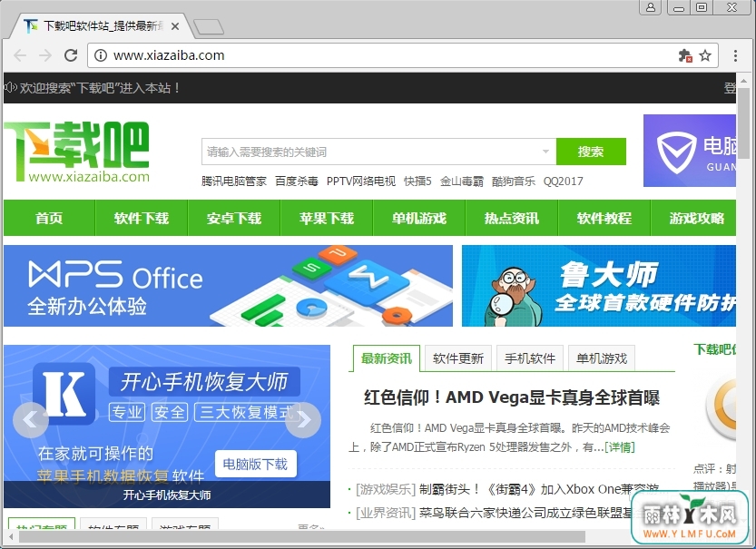Open Chrome three-dot menu
756x549 pixels.
tap(735, 55)
